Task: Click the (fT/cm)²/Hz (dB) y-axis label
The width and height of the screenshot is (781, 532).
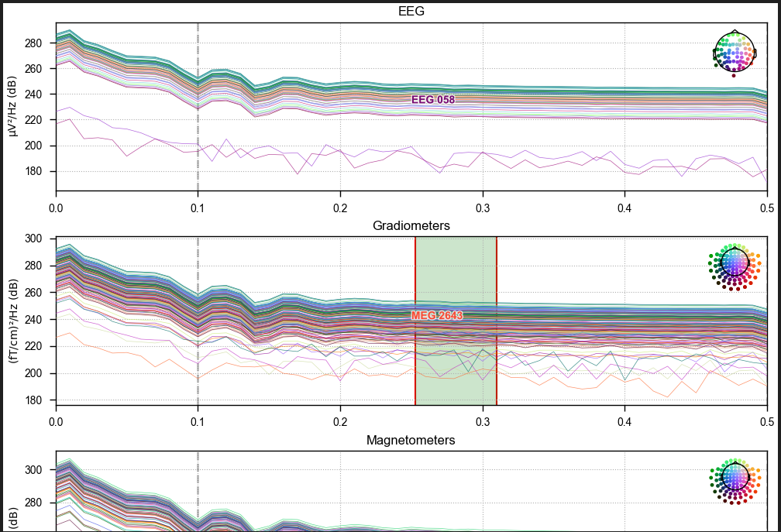Action: point(12,321)
